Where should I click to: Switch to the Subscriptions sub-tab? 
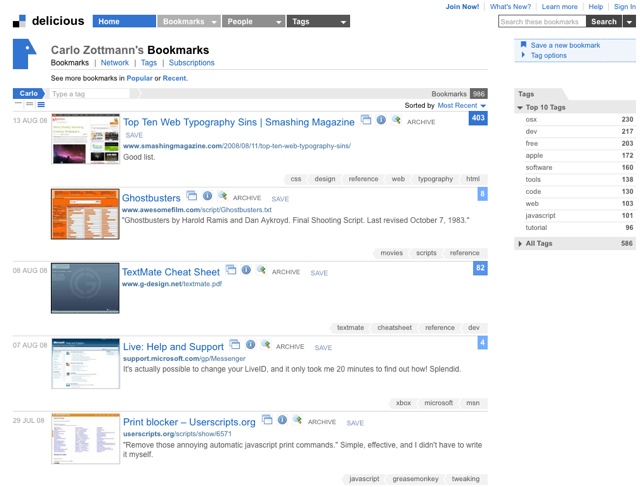(191, 62)
